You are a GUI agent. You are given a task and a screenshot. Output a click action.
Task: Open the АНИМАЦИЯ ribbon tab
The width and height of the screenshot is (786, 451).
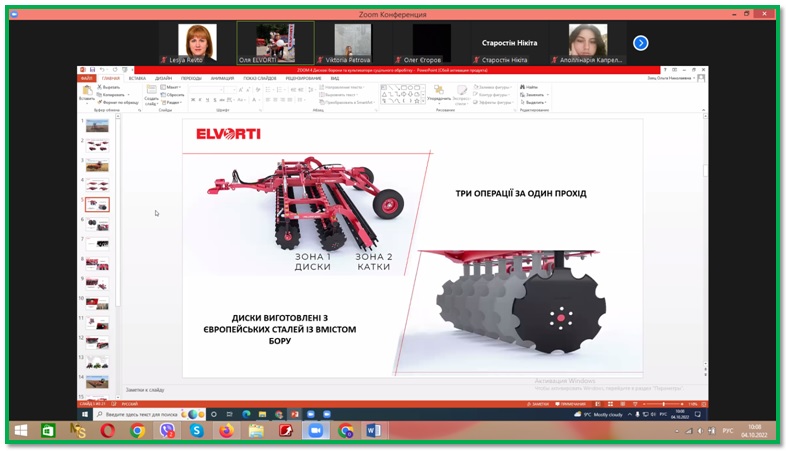coord(222,78)
